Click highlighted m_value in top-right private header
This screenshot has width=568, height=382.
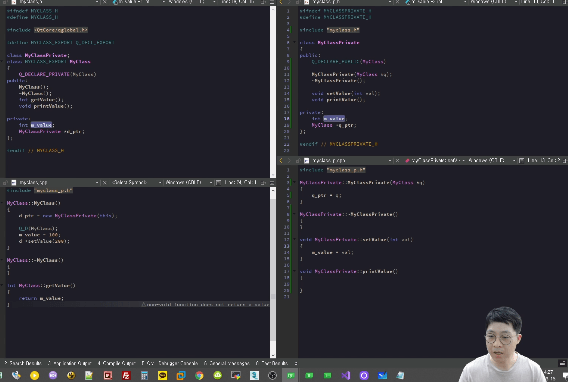tap(334, 118)
